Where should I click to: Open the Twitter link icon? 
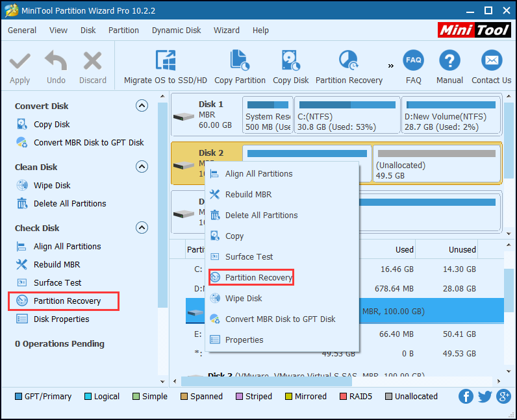(485, 396)
